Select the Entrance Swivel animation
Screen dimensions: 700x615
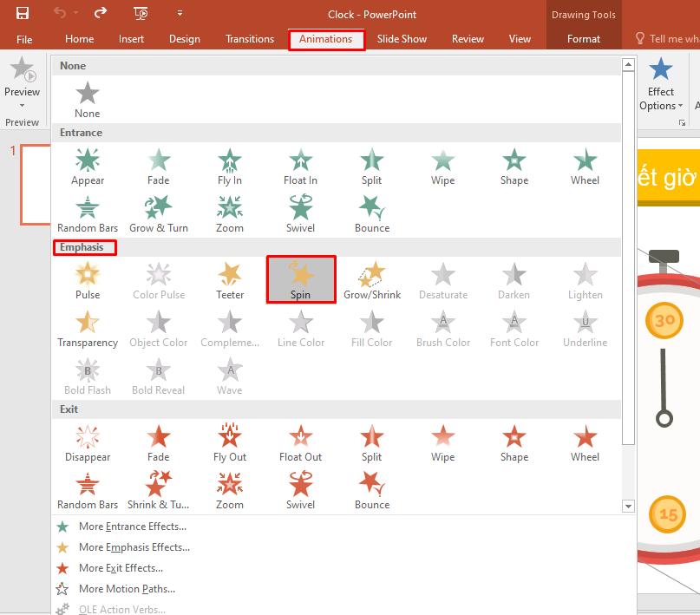[x=300, y=214]
